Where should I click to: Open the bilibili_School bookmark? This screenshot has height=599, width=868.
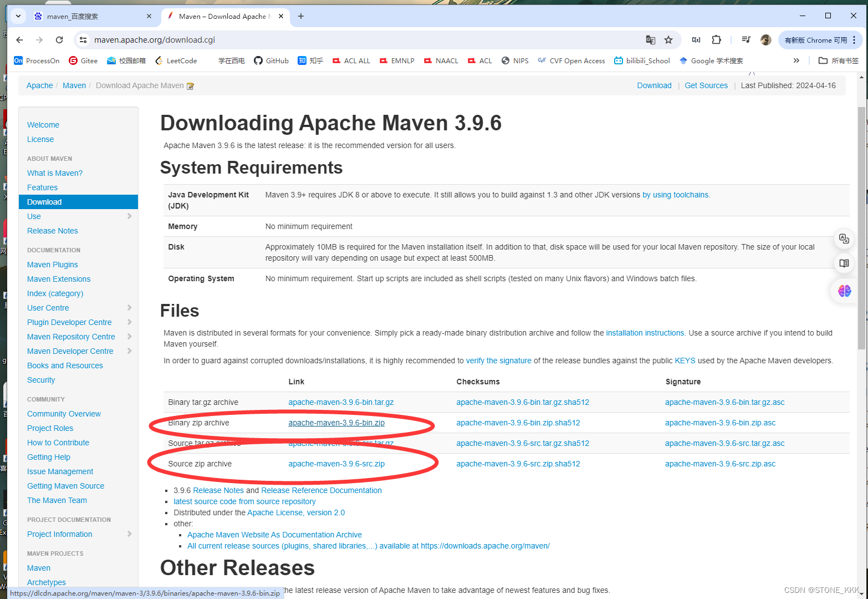click(x=642, y=60)
